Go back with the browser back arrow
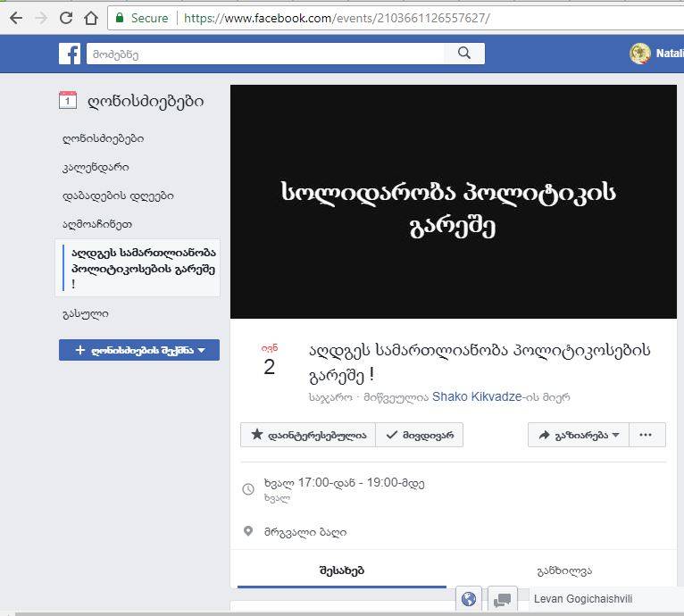This screenshot has height=616, width=684. [x=16, y=19]
